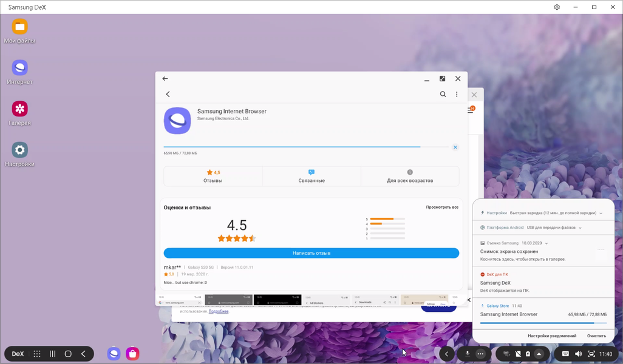Switch to Samsung Internet in the taskbar
Viewport: 623px width, 364px height.
[114, 353]
